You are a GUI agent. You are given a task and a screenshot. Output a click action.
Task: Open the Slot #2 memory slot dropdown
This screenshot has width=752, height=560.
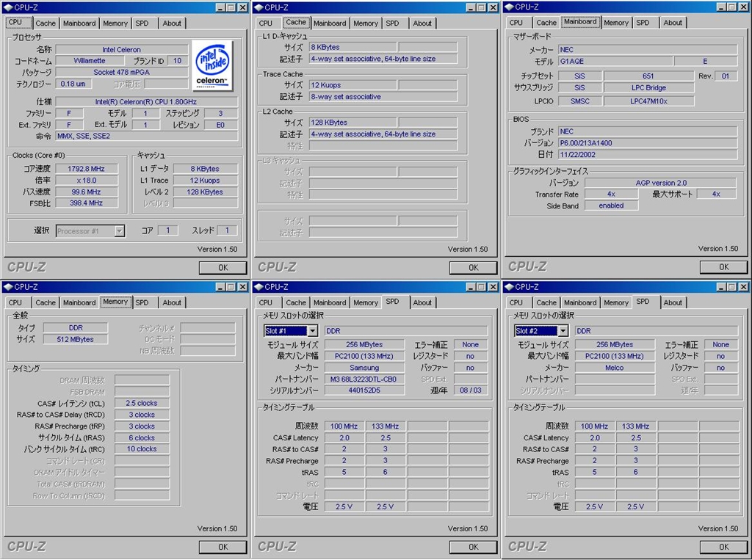(x=563, y=331)
